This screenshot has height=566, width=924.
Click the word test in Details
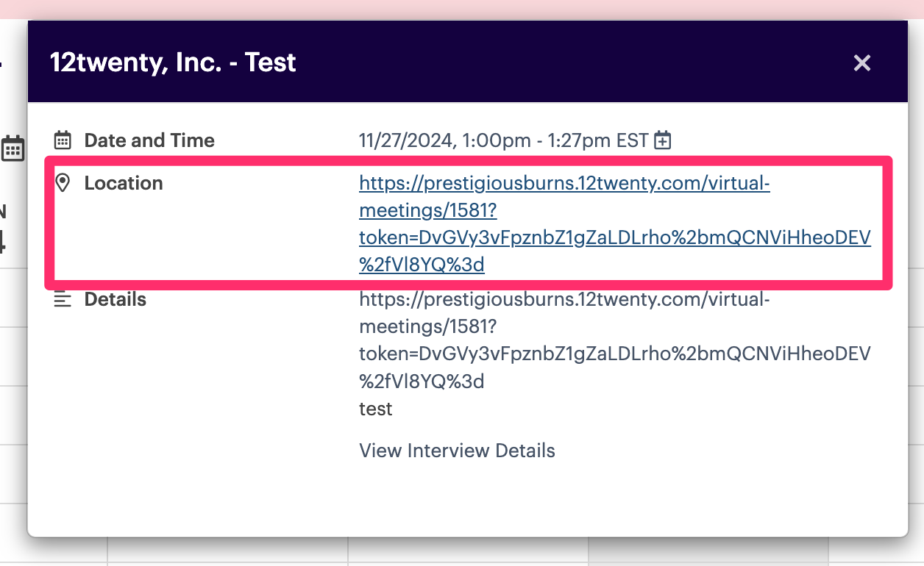[376, 409]
